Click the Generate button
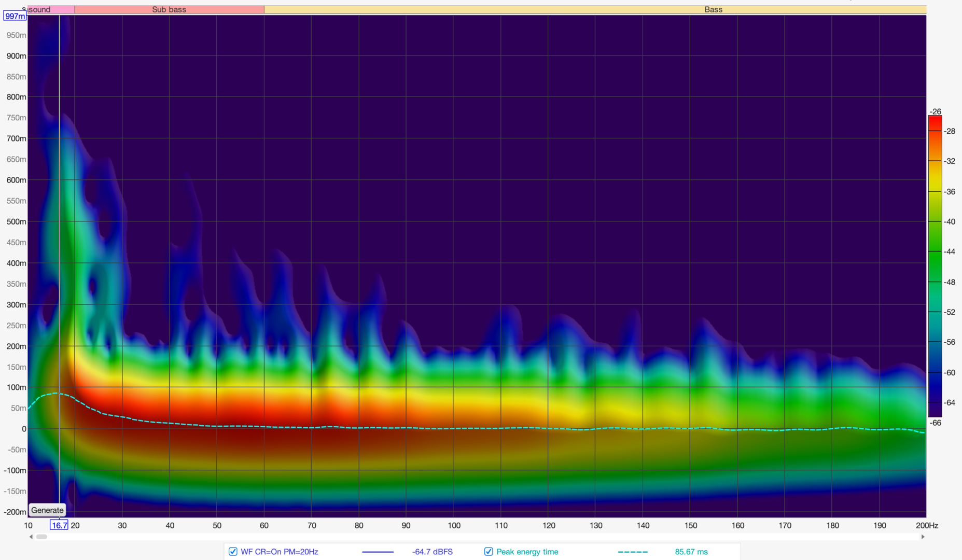The height and width of the screenshot is (560, 962). 47,510
